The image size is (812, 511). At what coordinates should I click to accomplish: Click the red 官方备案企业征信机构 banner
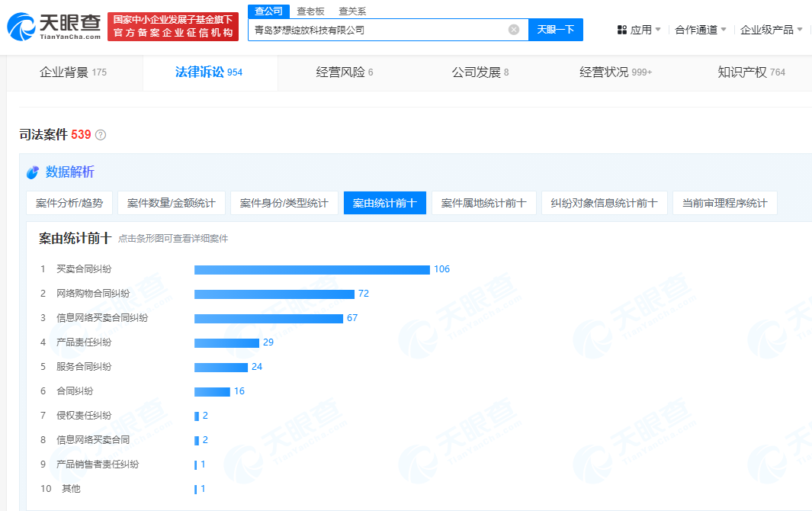click(x=173, y=27)
